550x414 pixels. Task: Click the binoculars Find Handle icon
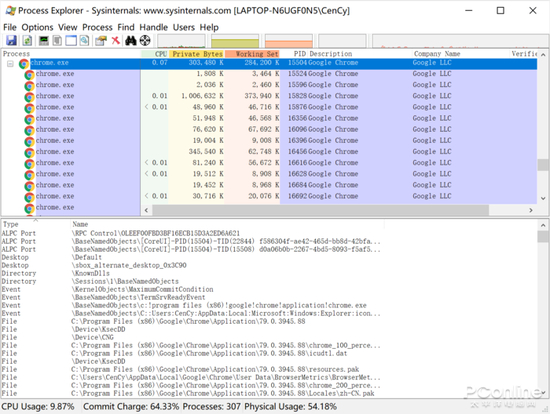pyautogui.click(x=130, y=41)
